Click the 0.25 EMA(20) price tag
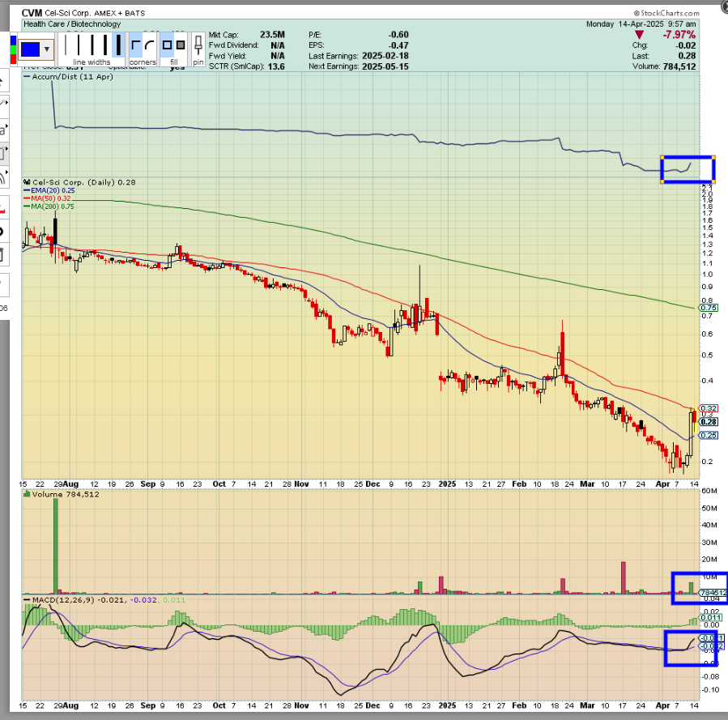The image size is (728, 720). [709, 435]
